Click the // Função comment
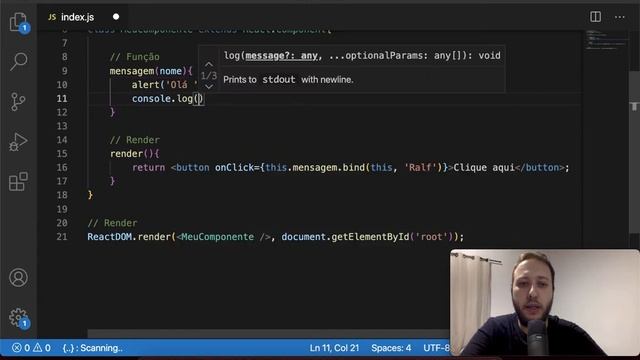640x360 pixels. coord(135,57)
